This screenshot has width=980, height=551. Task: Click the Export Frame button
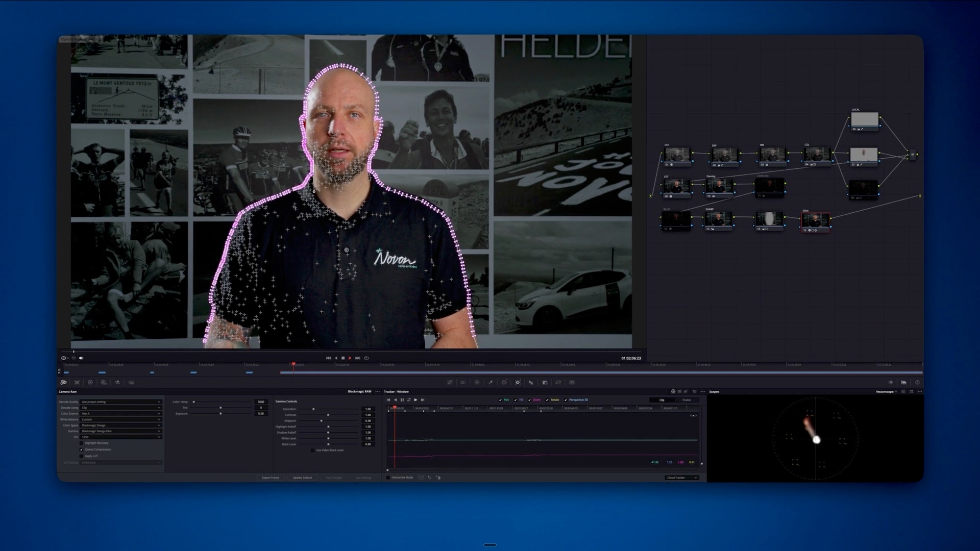pyautogui.click(x=271, y=478)
